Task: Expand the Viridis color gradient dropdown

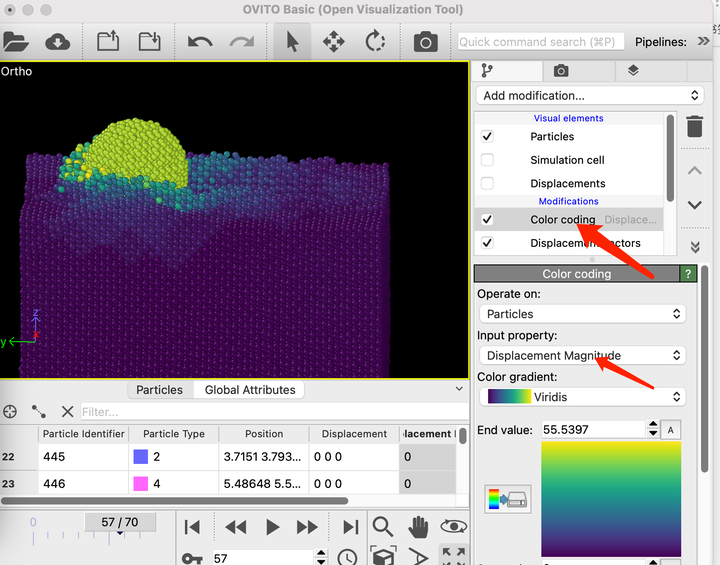Action: pyautogui.click(x=581, y=397)
